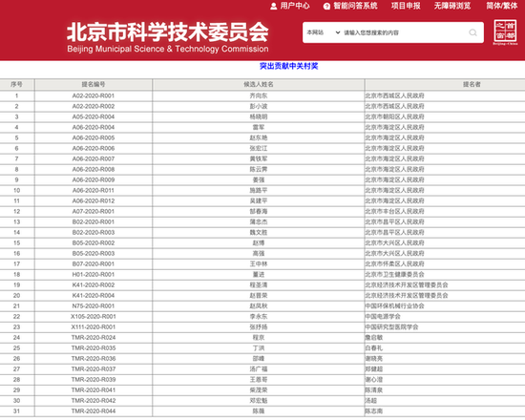The height and width of the screenshot is (420, 525).
Task: Select nomination code A05-2020-R004
Action: pos(94,116)
